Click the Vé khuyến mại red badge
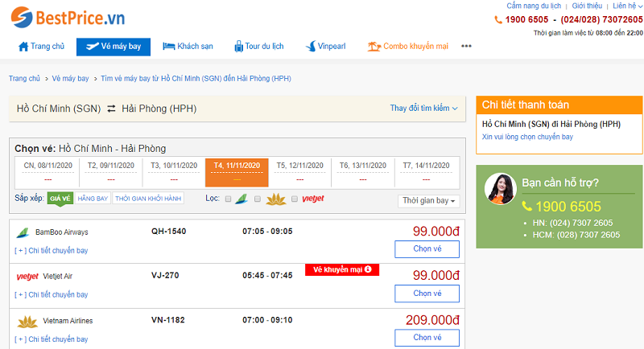This screenshot has width=644, height=349. click(x=342, y=269)
